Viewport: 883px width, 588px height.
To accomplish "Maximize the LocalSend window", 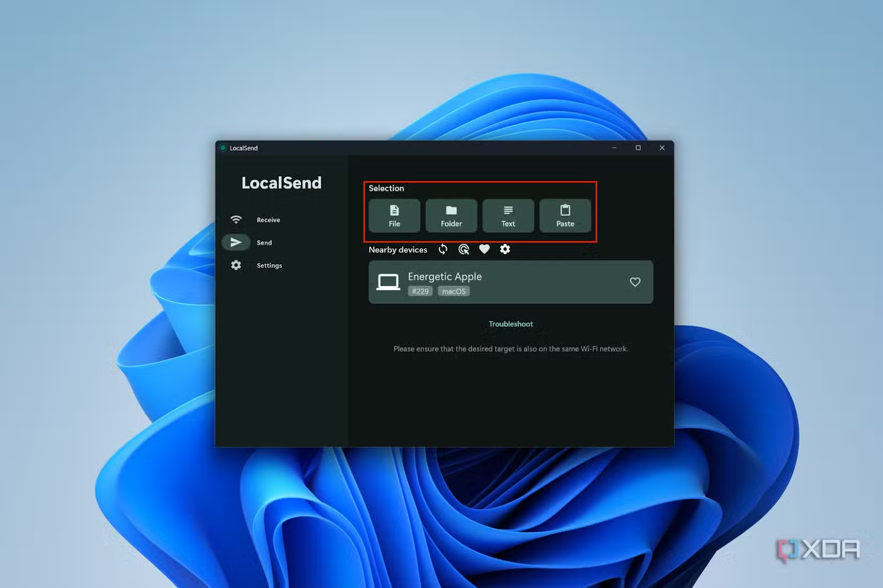I will click(x=638, y=148).
